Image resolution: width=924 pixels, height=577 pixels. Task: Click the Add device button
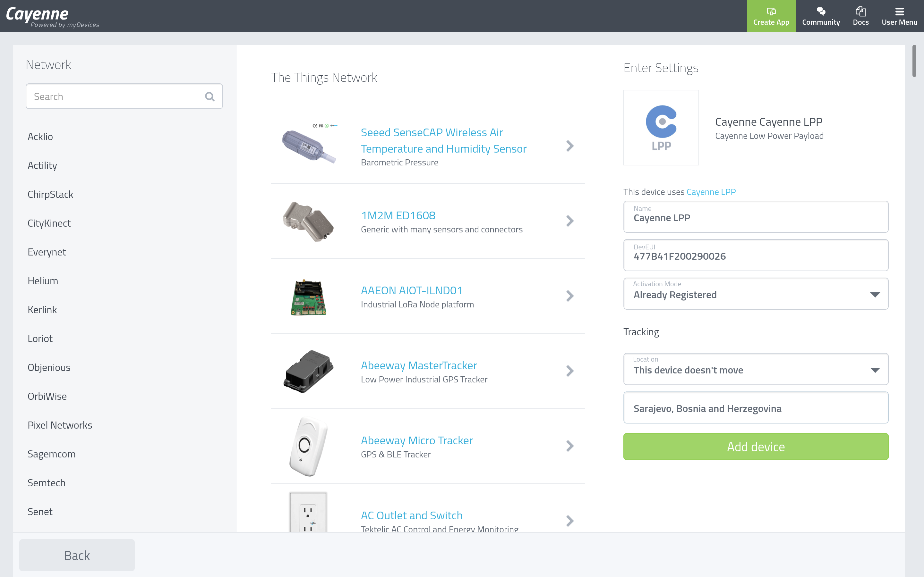756,446
